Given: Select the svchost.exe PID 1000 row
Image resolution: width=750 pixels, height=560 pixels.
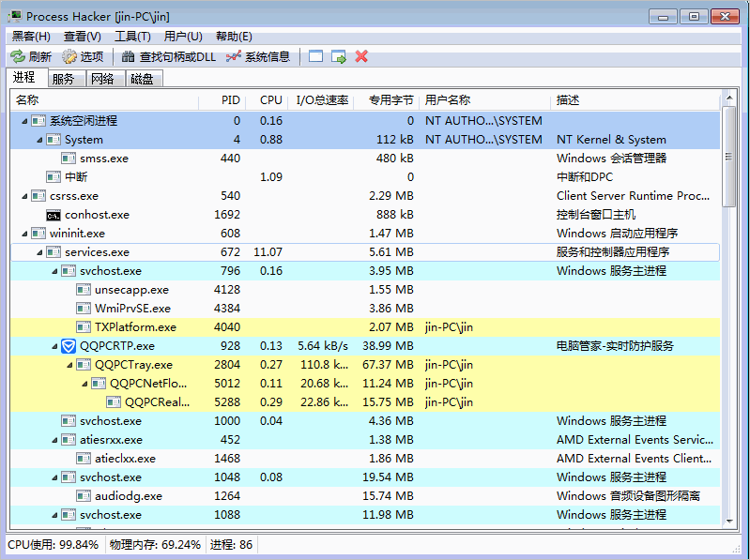Looking at the screenshot, I should point(365,421).
